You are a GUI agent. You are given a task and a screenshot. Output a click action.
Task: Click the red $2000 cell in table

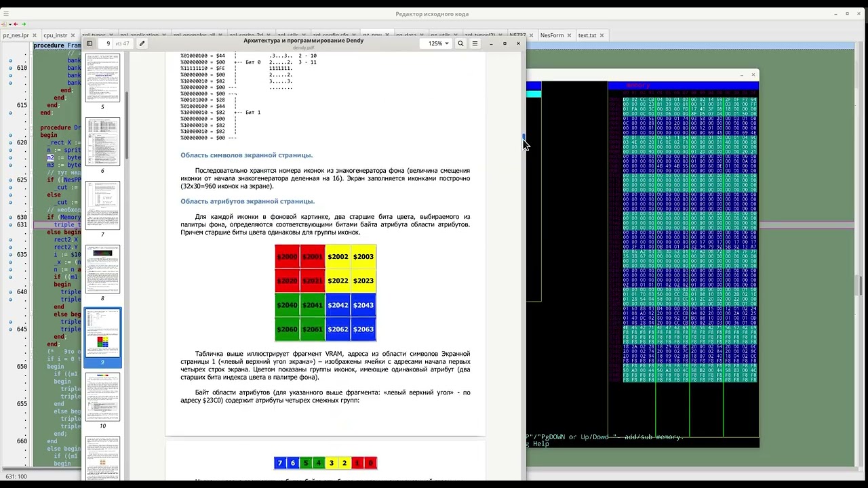point(287,257)
